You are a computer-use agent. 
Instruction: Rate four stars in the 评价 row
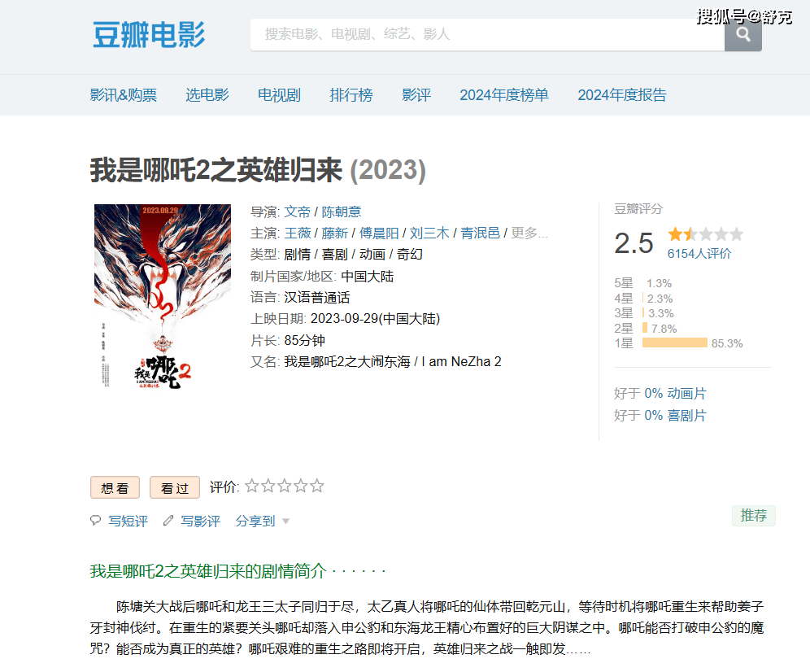pos(301,486)
